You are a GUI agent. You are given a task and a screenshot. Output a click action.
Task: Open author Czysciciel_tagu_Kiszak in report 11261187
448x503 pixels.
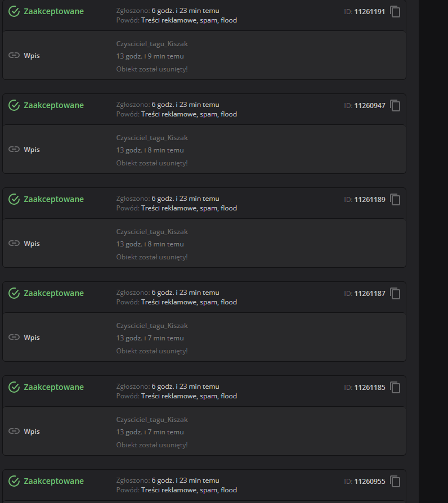coord(152,326)
